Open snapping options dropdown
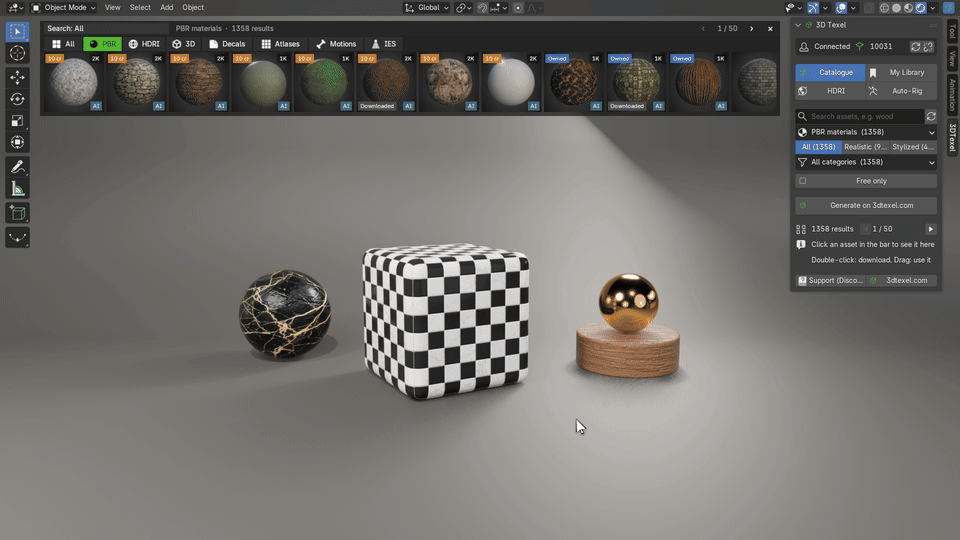This screenshot has height=540, width=960. [x=498, y=8]
